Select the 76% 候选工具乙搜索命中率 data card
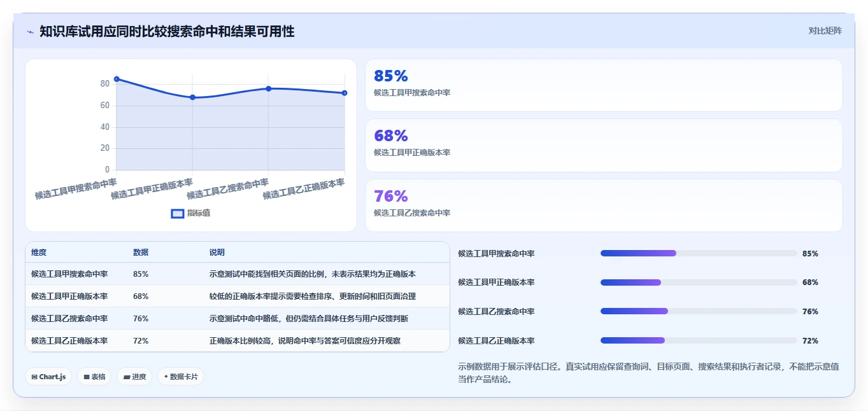 click(x=604, y=205)
